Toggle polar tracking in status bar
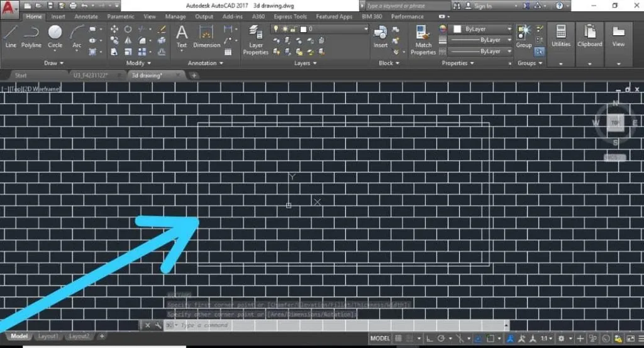 tap(441, 339)
